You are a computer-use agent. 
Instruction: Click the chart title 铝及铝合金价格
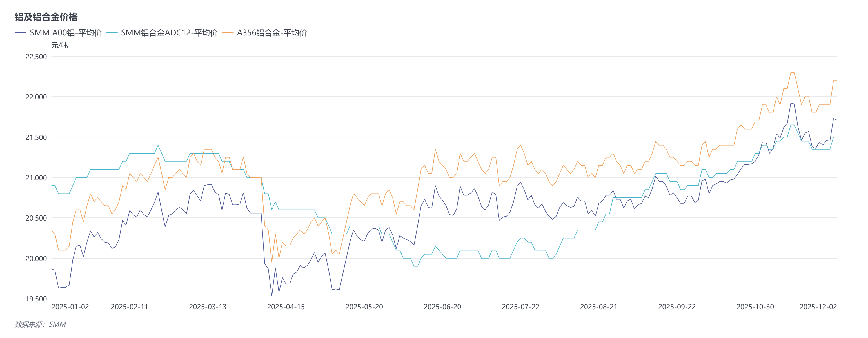(46, 17)
